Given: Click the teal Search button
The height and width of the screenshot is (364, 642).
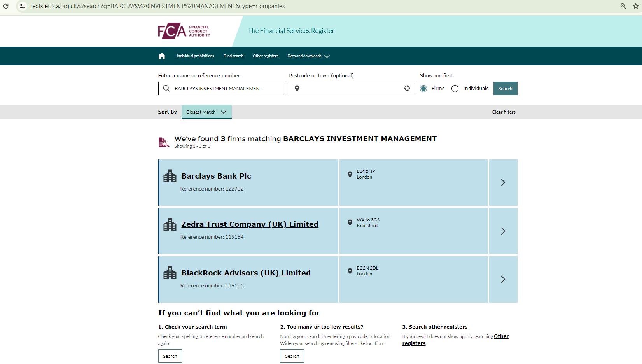Looking at the screenshot, I should pyautogui.click(x=506, y=89).
